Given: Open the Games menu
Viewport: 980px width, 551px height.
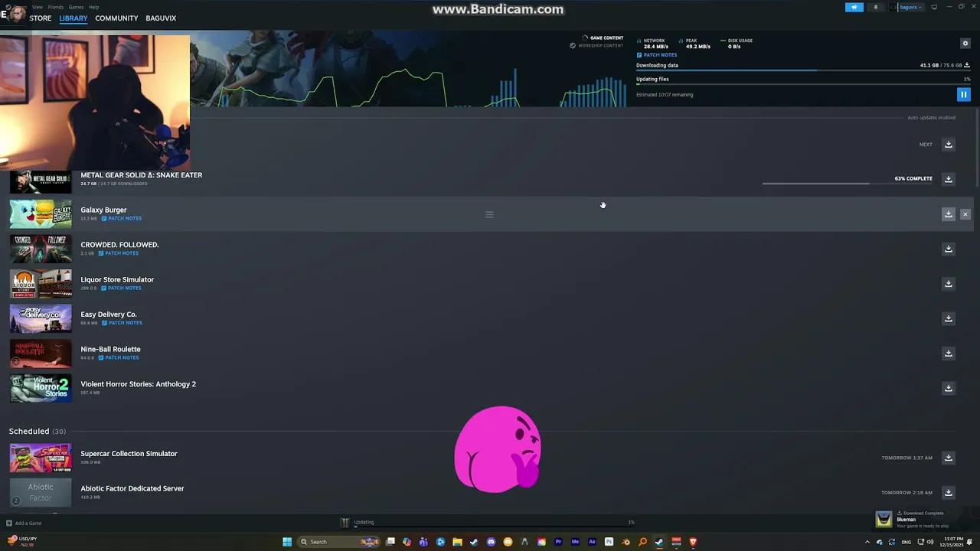Looking at the screenshot, I should pyautogui.click(x=76, y=7).
